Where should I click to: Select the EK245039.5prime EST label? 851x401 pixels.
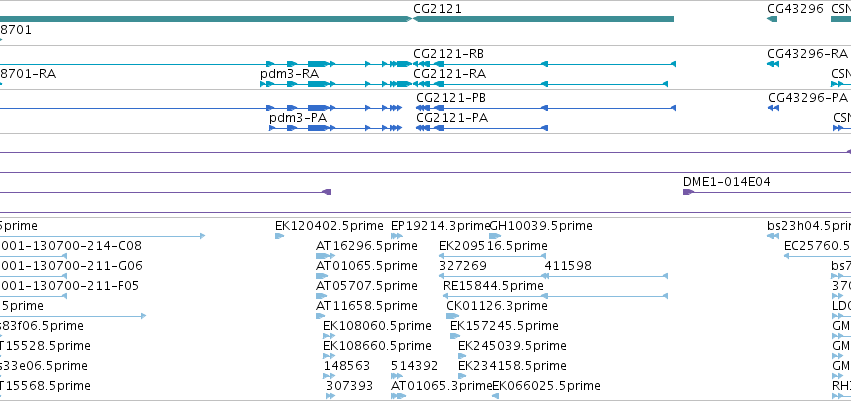tap(512, 346)
